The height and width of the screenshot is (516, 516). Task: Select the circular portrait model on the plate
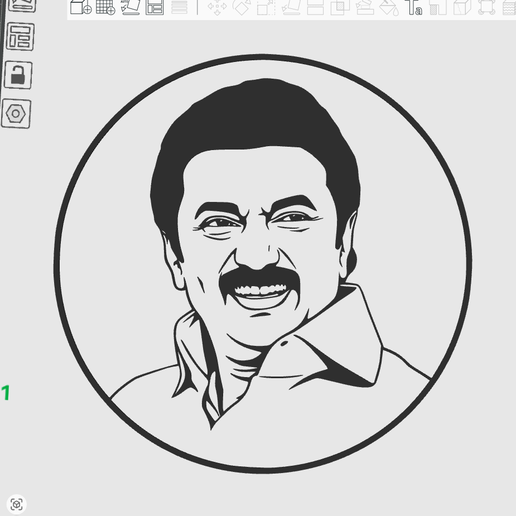pos(263,263)
